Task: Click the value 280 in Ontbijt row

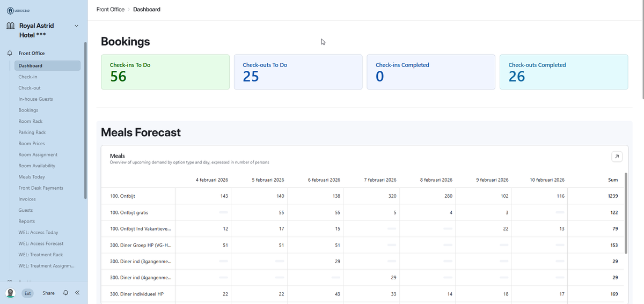Action: (x=448, y=196)
